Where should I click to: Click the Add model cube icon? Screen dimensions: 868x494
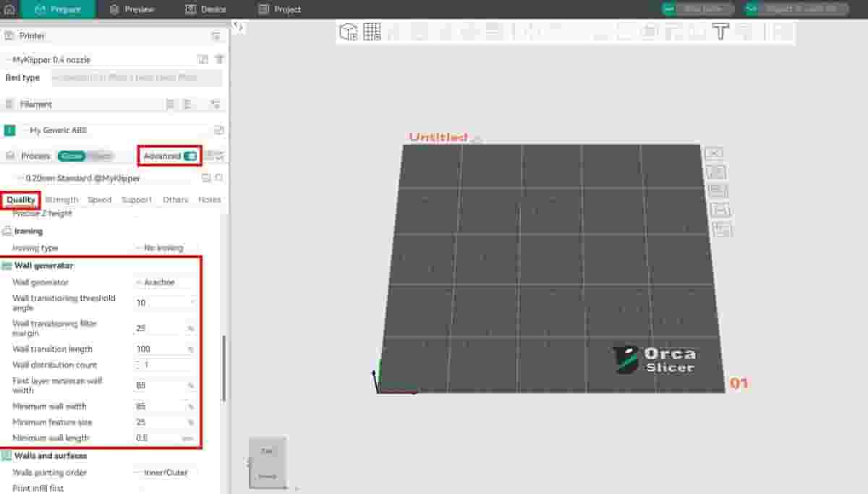coord(349,32)
